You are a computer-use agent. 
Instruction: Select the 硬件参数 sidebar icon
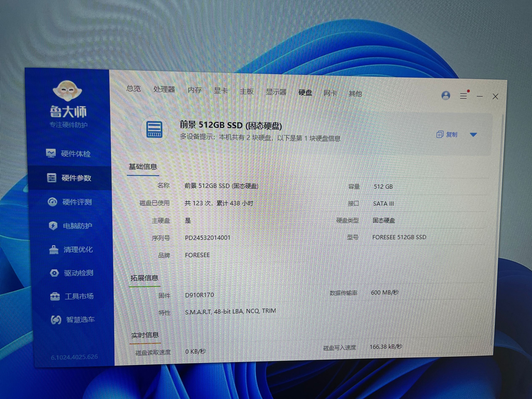[x=51, y=178]
